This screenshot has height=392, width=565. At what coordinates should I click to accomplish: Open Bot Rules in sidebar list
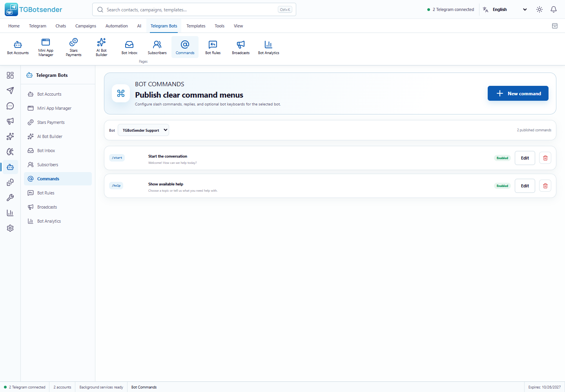pos(58,193)
